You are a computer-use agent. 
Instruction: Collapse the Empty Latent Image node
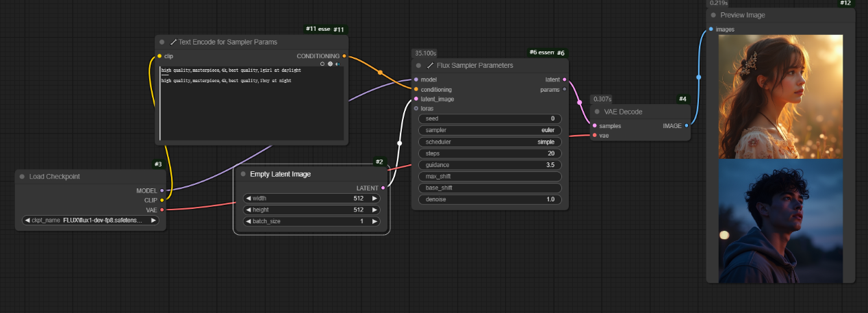click(243, 174)
